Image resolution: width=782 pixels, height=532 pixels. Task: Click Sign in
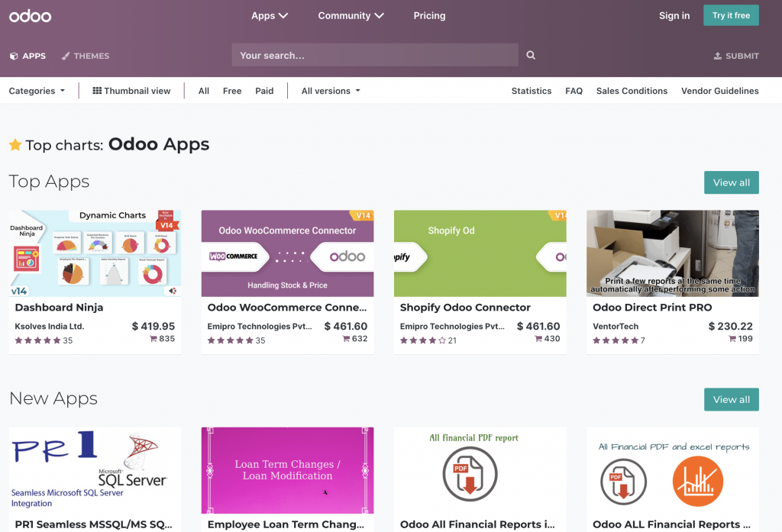click(674, 15)
